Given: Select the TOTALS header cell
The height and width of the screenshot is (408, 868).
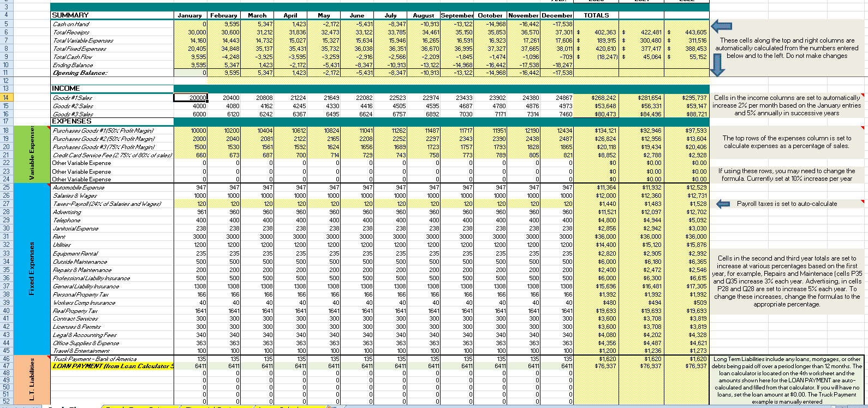Looking at the screenshot, I should pos(596,15).
